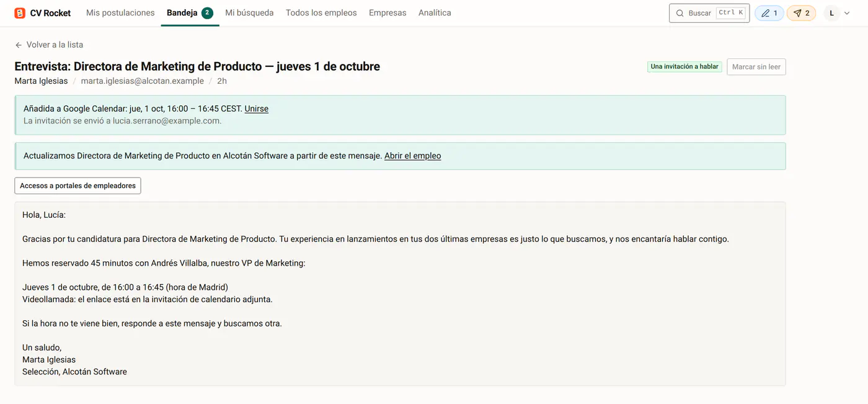
Task: Click the Ctrl K shortcut hint
Action: [731, 12]
